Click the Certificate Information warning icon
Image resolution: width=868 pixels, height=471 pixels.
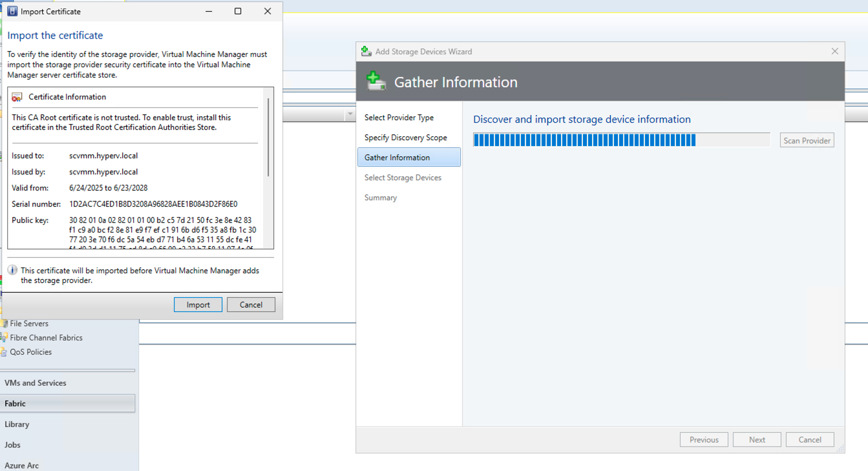point(17,97)
